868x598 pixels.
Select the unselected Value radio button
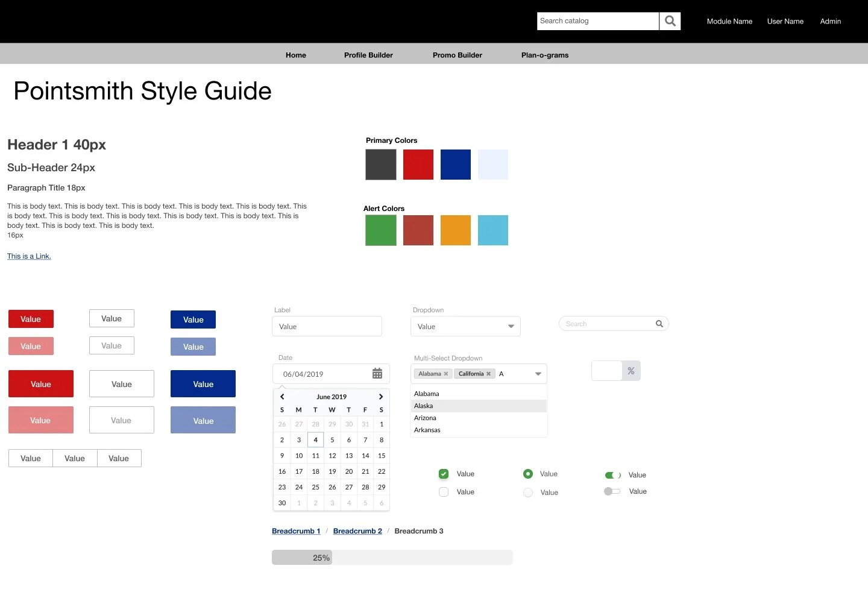click(528, 493)
